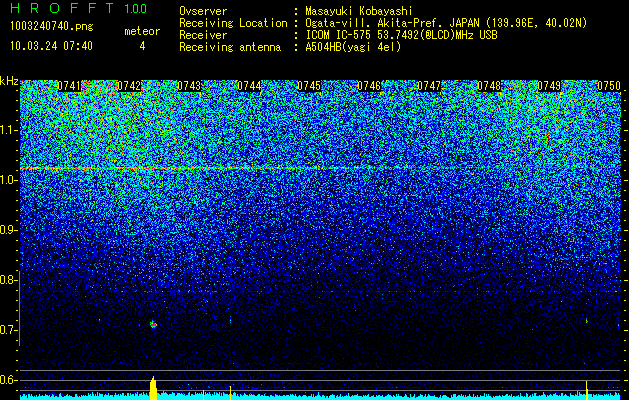Click the 0.9 frequency axis label
The width and height of the screenshot is (629, 400).
(x=7, y=230)
